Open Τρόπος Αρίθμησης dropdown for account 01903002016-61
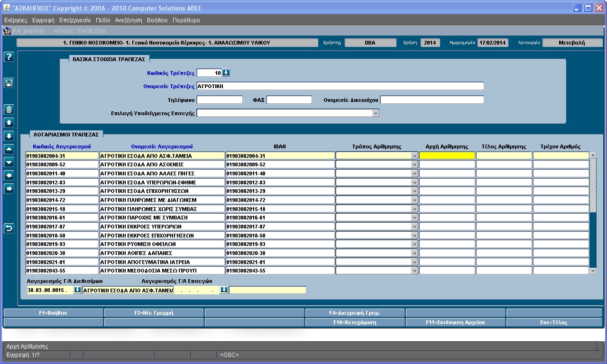The height and width of the screenshot is (364, 607). pos(414,218)
